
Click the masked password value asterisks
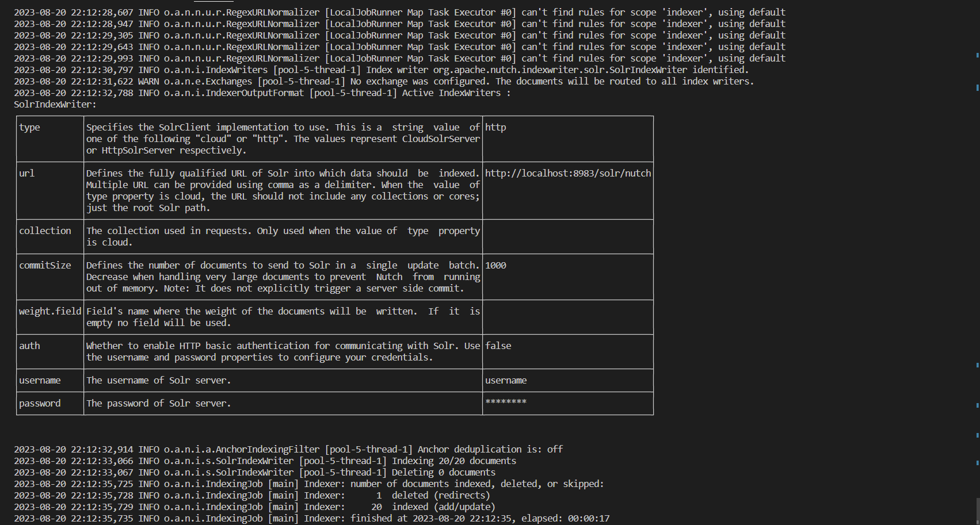506,402
